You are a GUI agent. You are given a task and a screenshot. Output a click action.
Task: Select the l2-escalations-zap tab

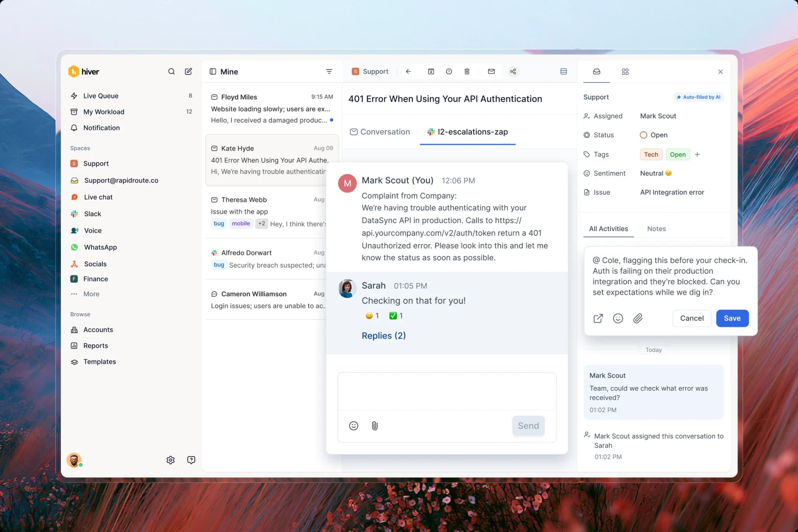tap(468, 132)
